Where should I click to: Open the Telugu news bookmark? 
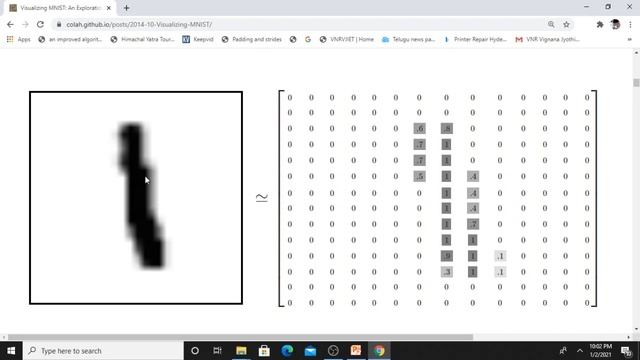409,39
